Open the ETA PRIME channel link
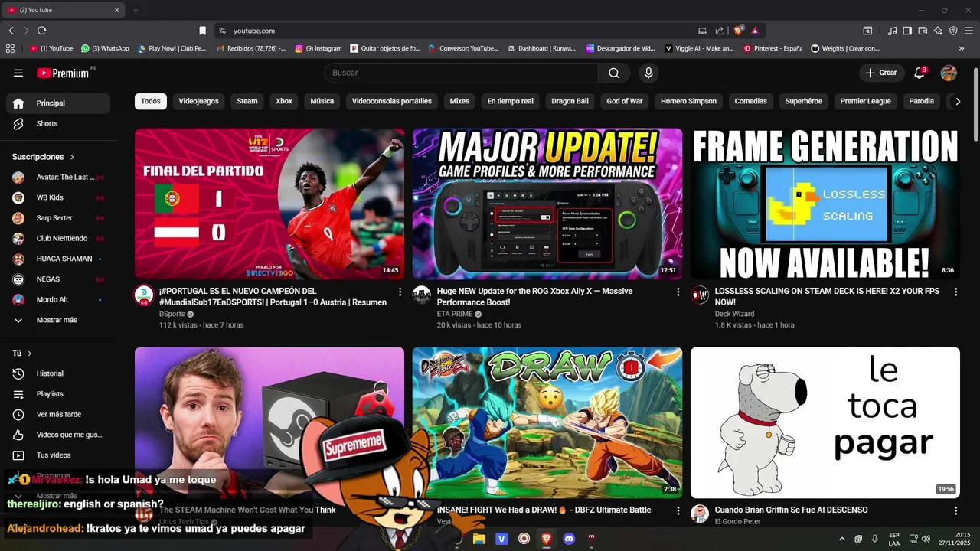 455,314
